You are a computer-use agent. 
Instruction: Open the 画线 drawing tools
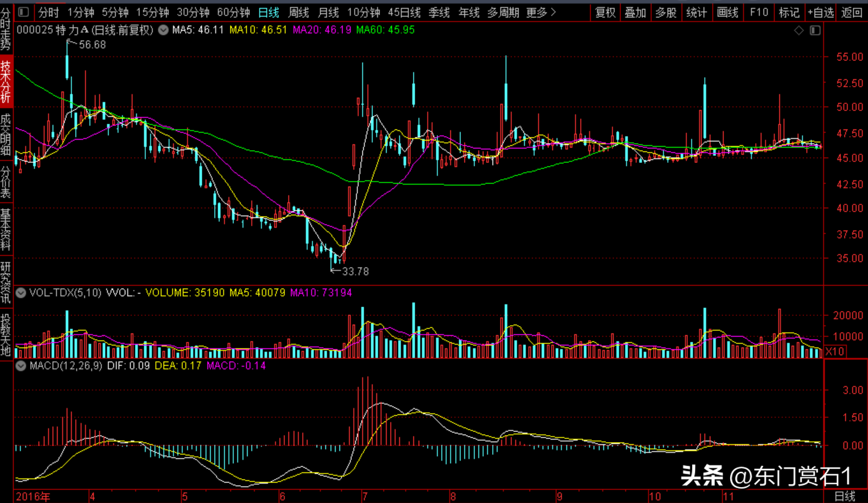point(727,12)
